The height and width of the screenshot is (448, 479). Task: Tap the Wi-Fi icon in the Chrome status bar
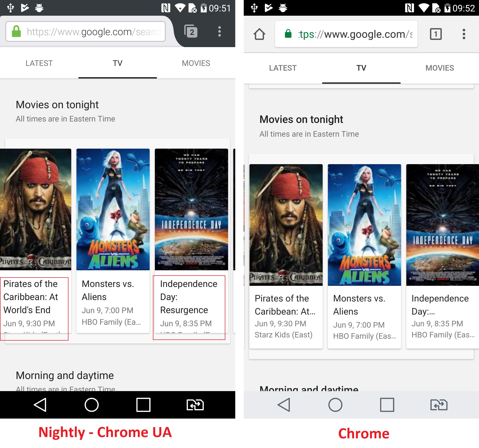pyautogui.click(x=424, y=8)
